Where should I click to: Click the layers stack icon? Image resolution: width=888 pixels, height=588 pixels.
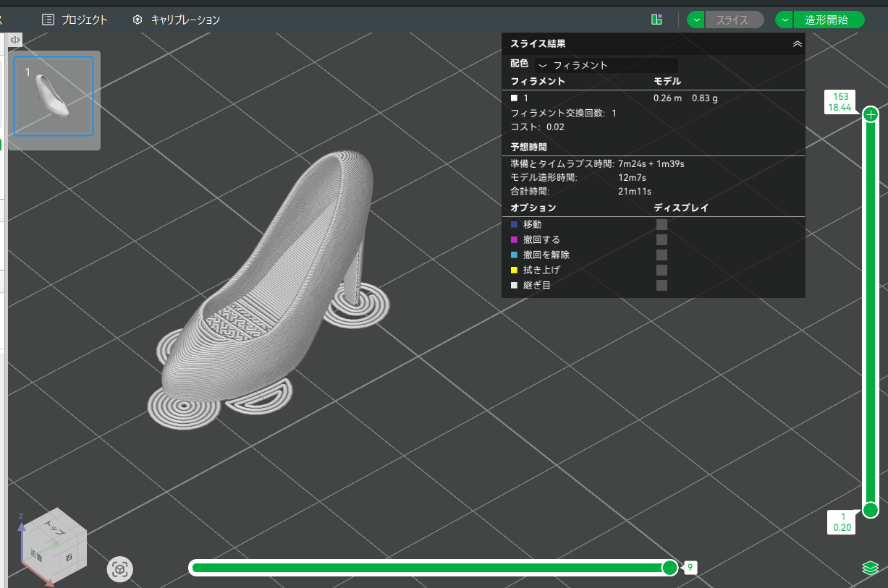click(870, 568)
